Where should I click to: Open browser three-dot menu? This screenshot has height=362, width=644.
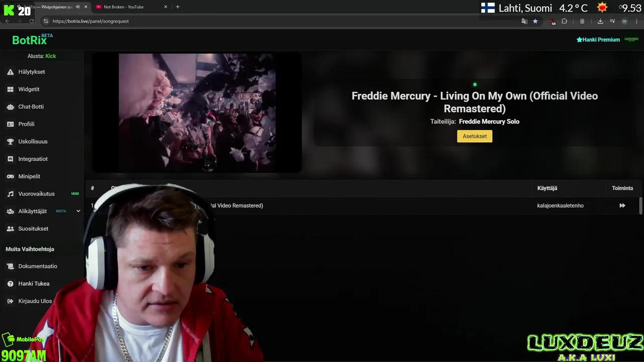(636, 21)
